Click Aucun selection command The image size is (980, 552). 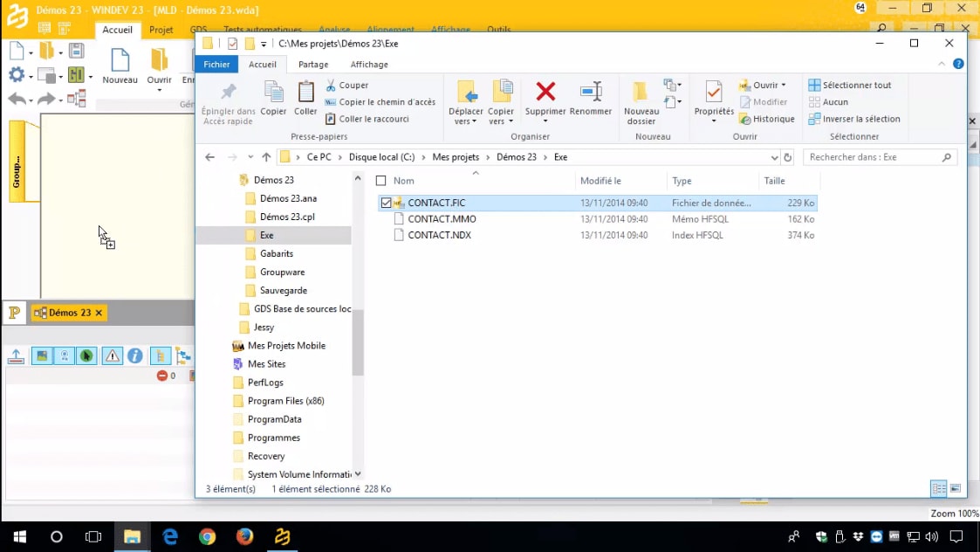(x=828, y=102)
